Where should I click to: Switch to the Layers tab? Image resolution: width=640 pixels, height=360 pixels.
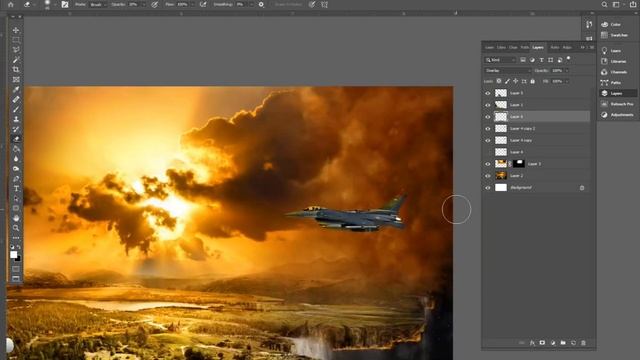click(x=538, y=47)
